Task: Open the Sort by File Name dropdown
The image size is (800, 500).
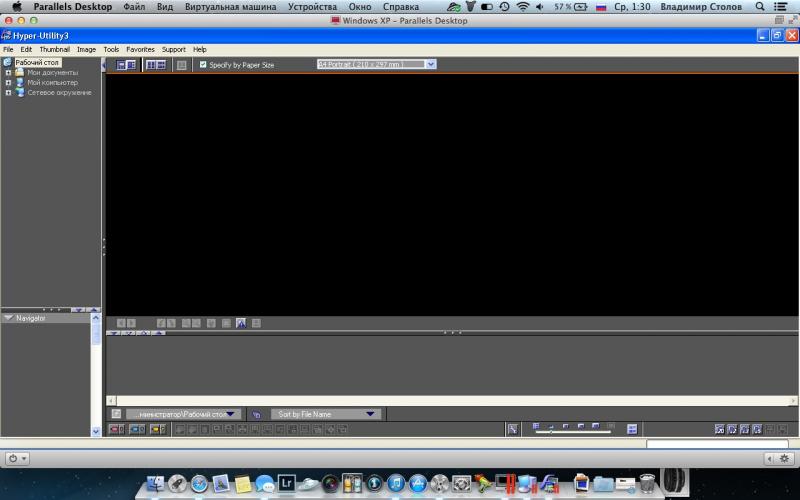Action: [x=326, y=414]
